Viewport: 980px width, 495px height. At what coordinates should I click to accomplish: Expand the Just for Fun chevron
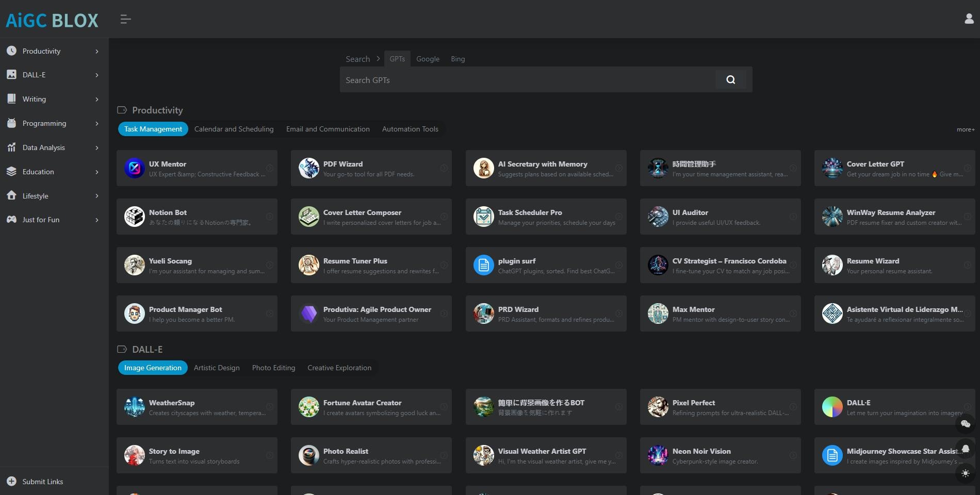(97, 220)
